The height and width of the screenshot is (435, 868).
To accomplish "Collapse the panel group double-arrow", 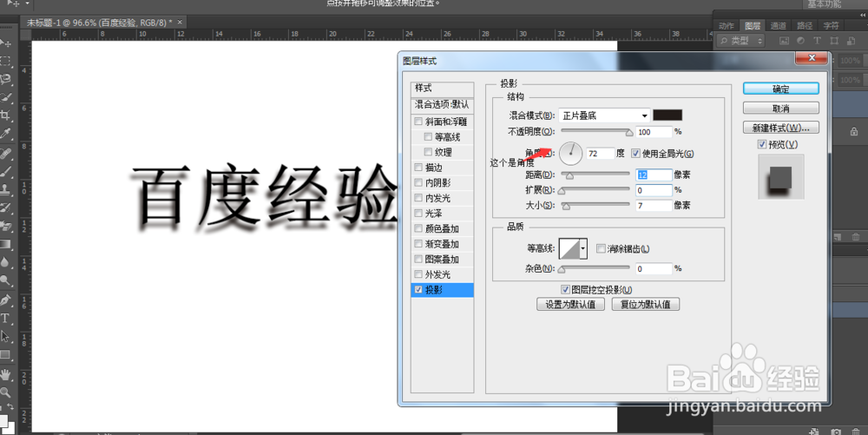I will point(863,15).
